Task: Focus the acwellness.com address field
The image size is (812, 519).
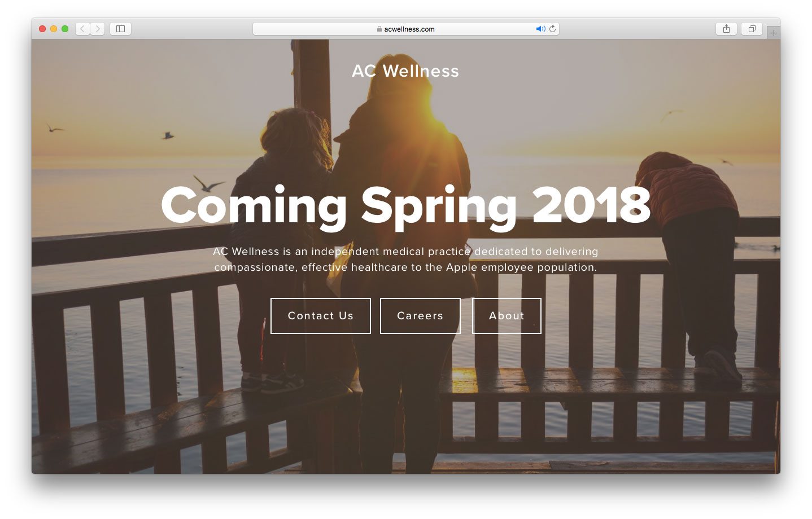Action: pyautogui.click(x=405, y=29)
